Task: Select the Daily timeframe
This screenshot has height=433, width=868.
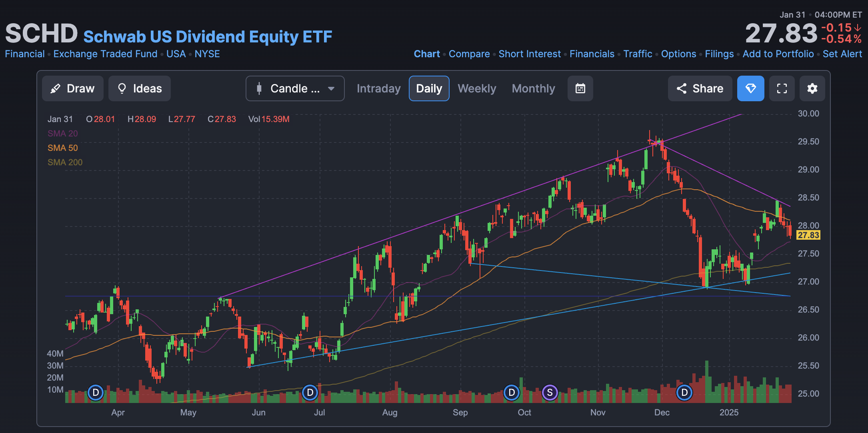Action: pos(429,88)
